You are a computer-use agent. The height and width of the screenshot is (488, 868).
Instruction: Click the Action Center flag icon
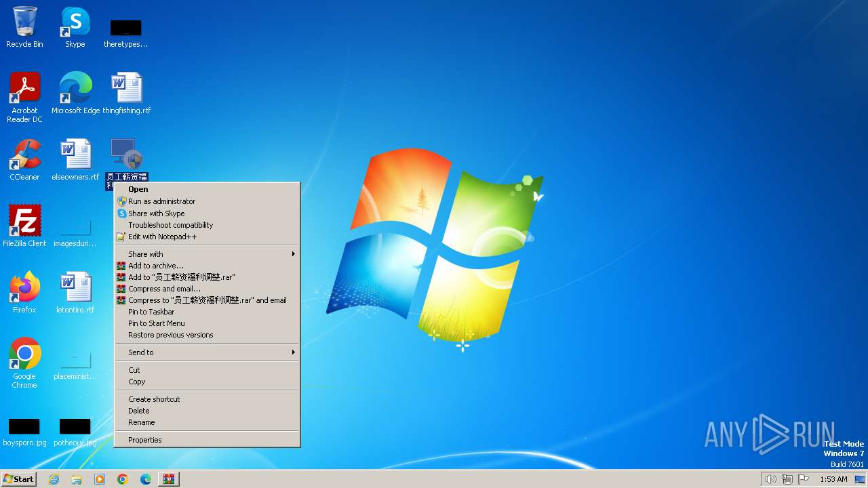804,479
